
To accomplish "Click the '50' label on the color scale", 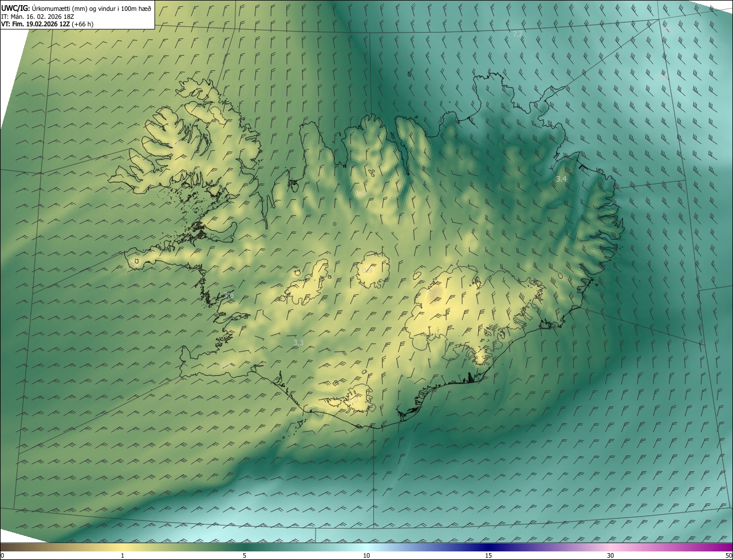I will 728,556.
